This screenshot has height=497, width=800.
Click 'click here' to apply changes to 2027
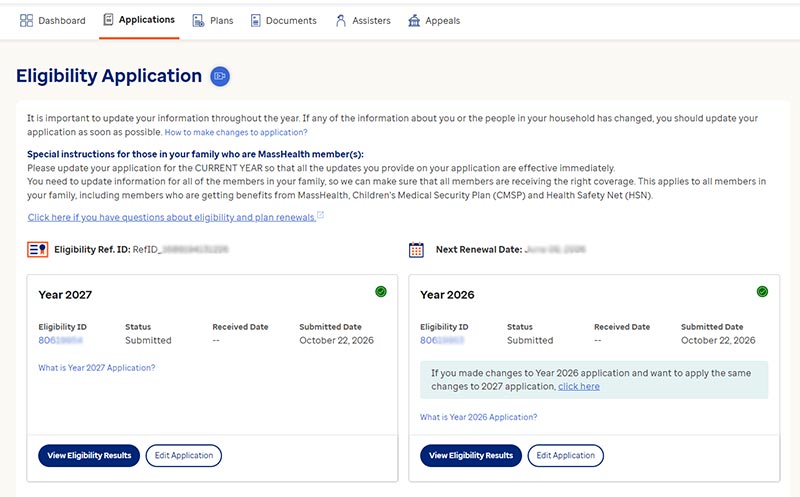[579, 386]
